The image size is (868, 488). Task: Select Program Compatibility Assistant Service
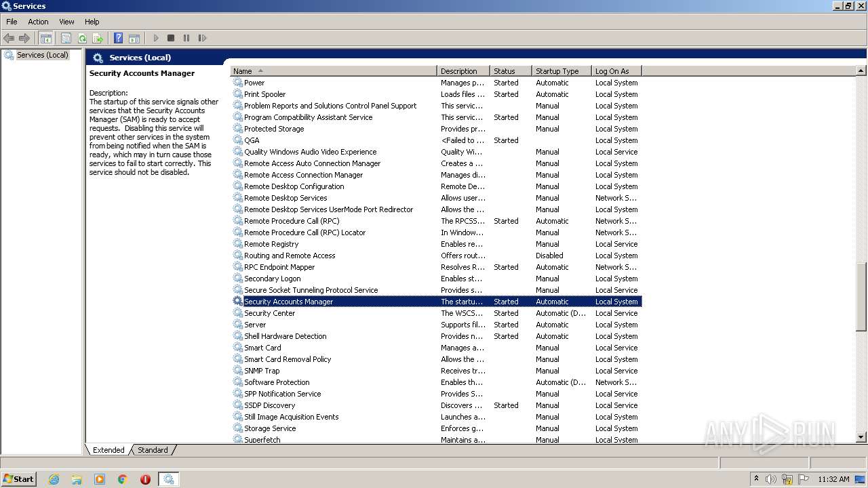click(x=436, y=117)
